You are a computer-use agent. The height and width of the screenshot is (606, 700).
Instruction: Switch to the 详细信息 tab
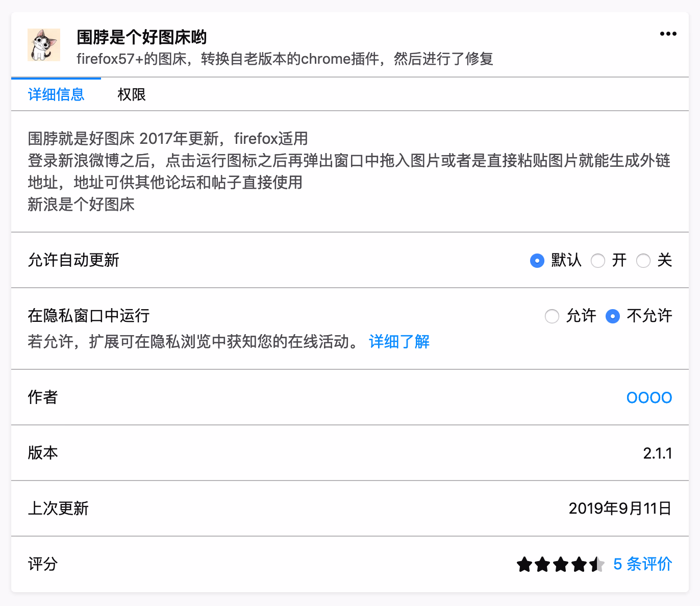tap(56, 94)
